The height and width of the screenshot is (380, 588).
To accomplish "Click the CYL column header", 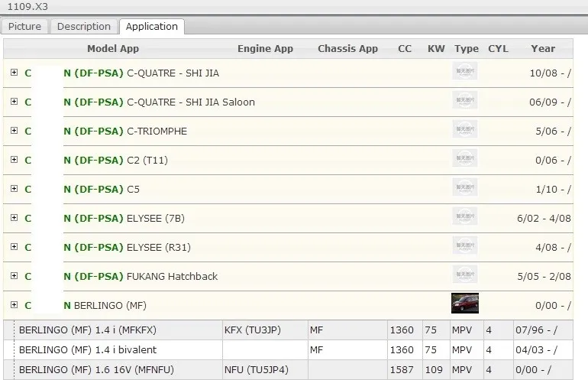I will (x=498, y=49).
